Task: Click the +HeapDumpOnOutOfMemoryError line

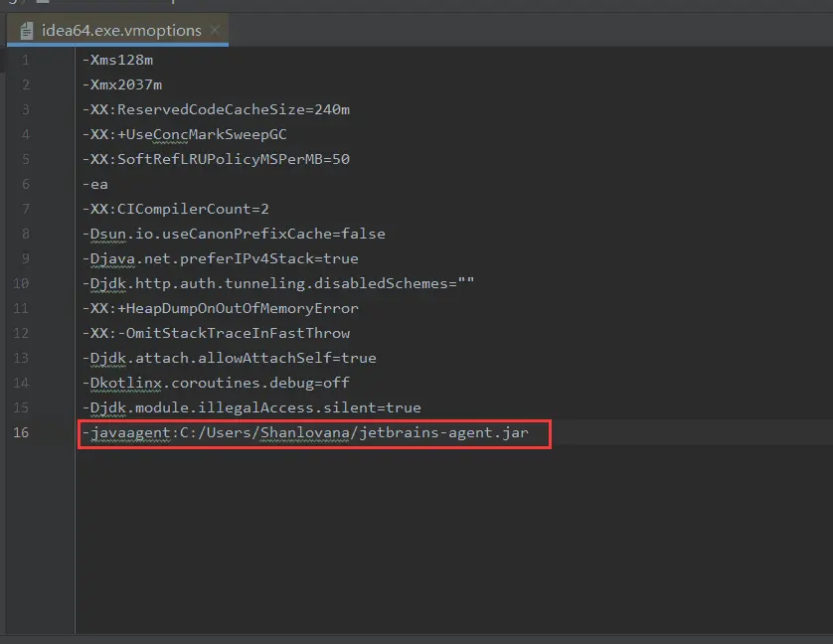Action: point(220,308)
